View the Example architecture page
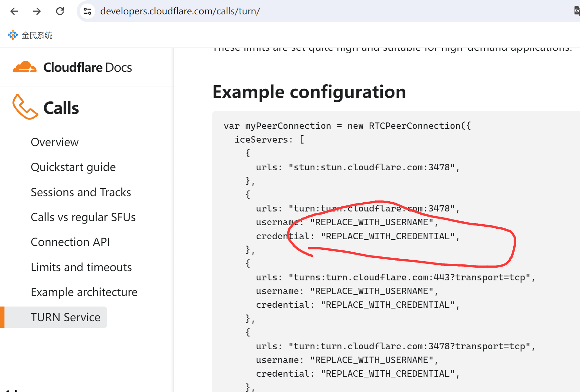This screenshot has width=580, height=392. [84, 292]
